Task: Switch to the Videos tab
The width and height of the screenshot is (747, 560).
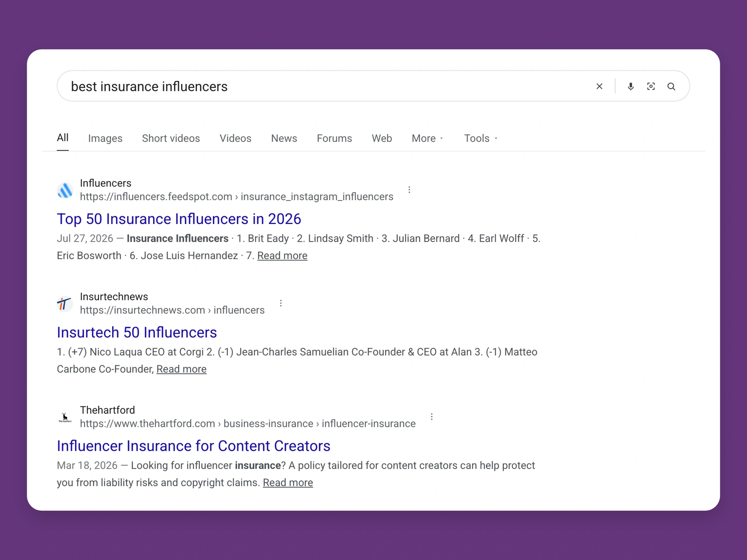Action: point(235,139)
